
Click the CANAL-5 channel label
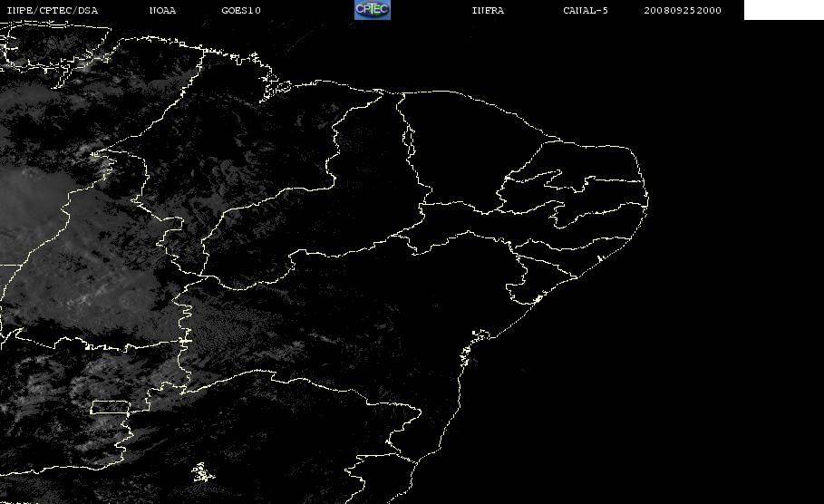[585, 10]
